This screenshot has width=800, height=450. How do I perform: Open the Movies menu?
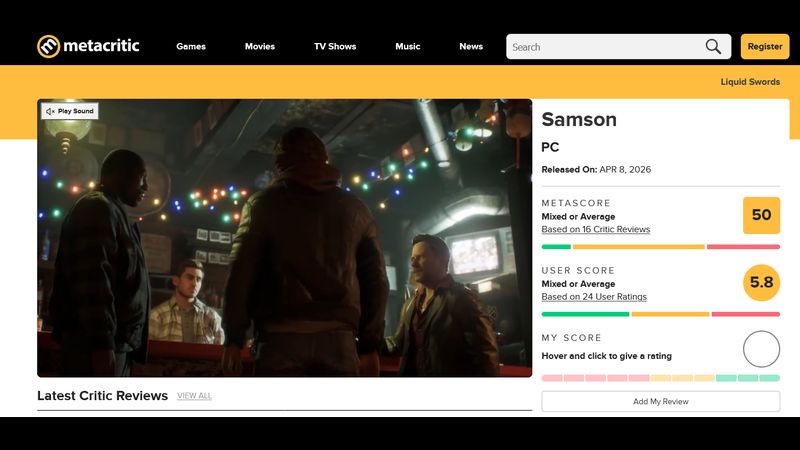[x=260, y=46]
